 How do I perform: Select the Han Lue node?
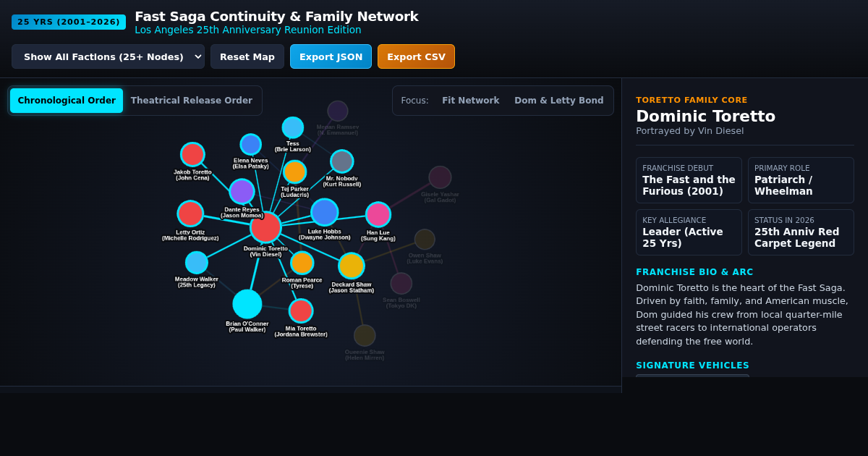tap(378, 214)
